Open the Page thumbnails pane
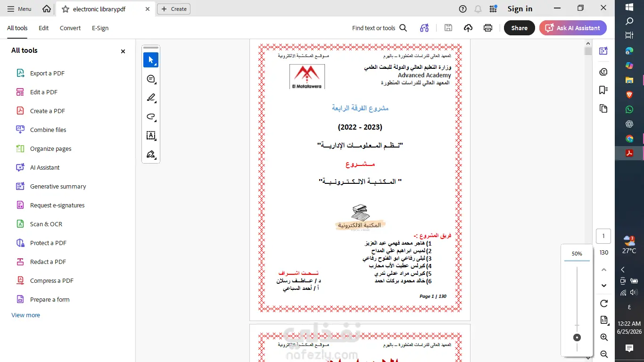Image resolution: width=644 pixels, height=362 pixels. [x=603, y=108]
